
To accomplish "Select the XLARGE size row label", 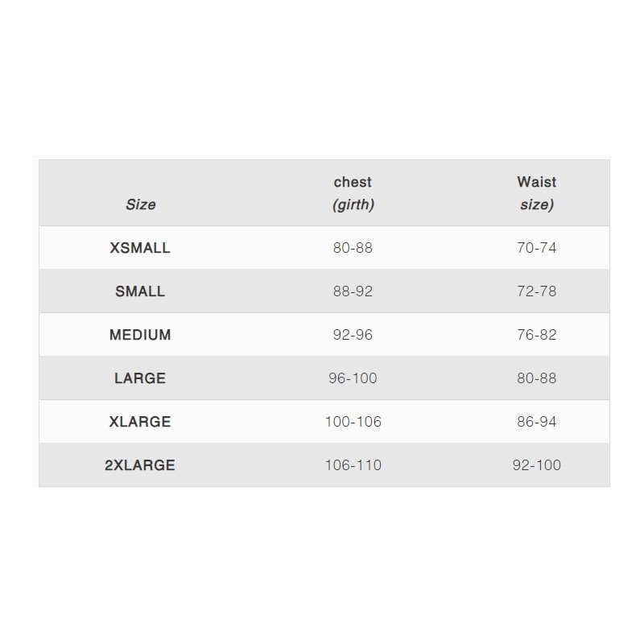I will click(140, 421).
